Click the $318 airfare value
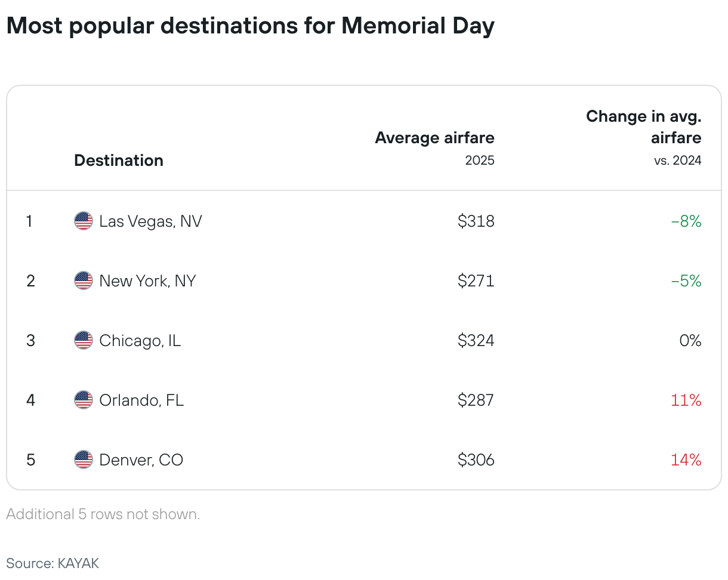The width and height of the screenshot is (728, 580). click(x=476, y=221)
